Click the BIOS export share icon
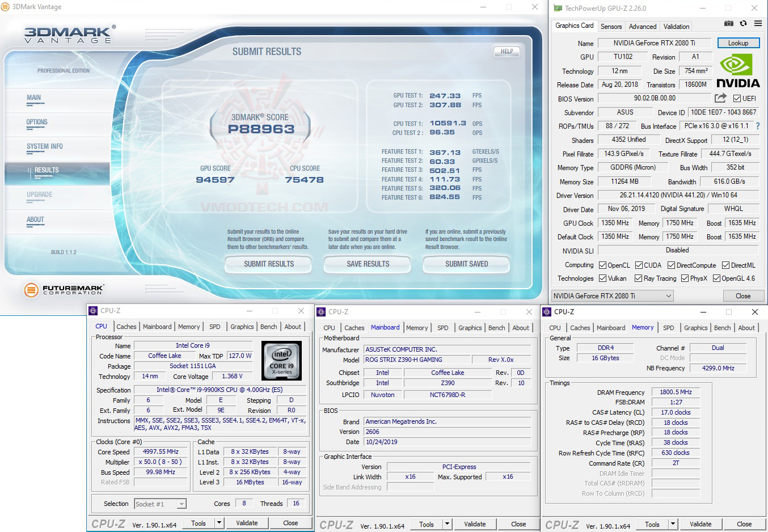This screenshot has height=532, width=768. click(x=720, y=98)
